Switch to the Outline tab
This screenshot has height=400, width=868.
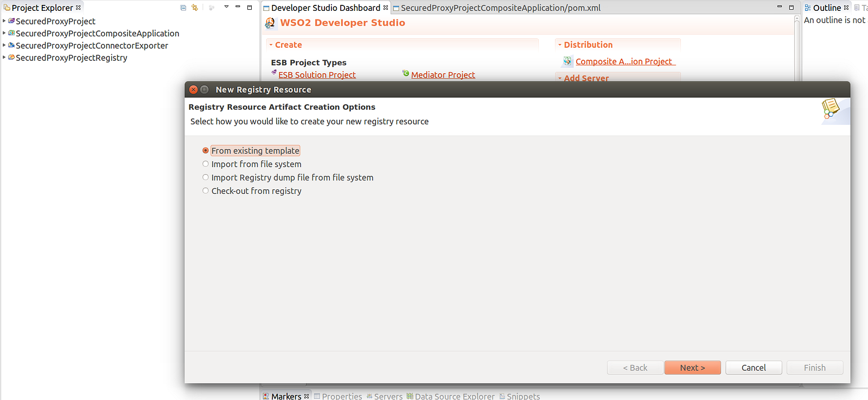827,8
